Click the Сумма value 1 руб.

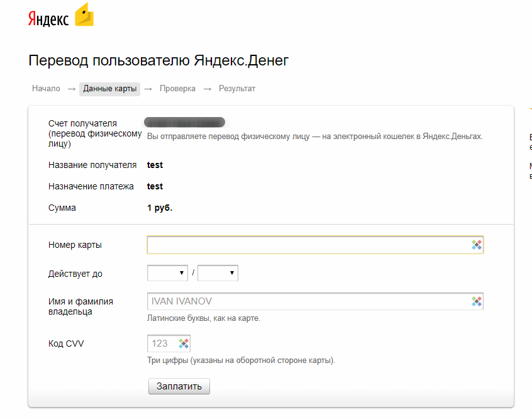[x=160, y=208]
